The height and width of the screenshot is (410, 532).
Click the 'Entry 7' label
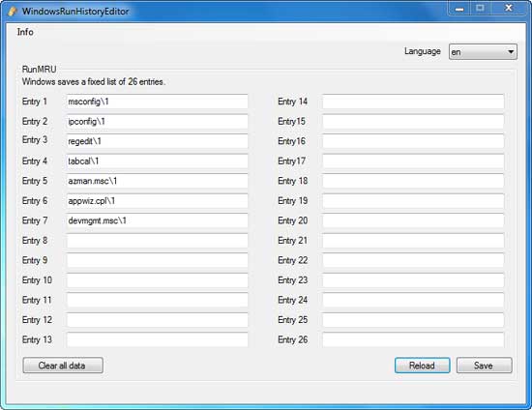coord(35,220)
